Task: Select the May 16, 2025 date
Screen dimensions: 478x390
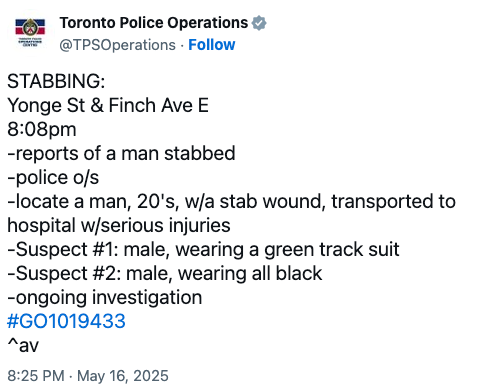Action: point(123,376)
